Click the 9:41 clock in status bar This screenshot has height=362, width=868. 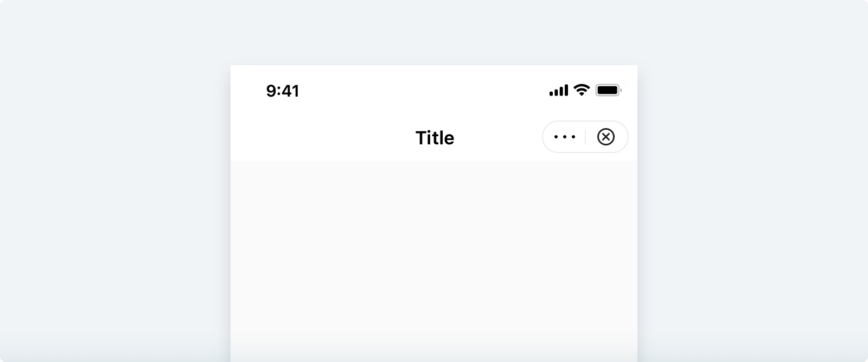click(x=283, y=91)
